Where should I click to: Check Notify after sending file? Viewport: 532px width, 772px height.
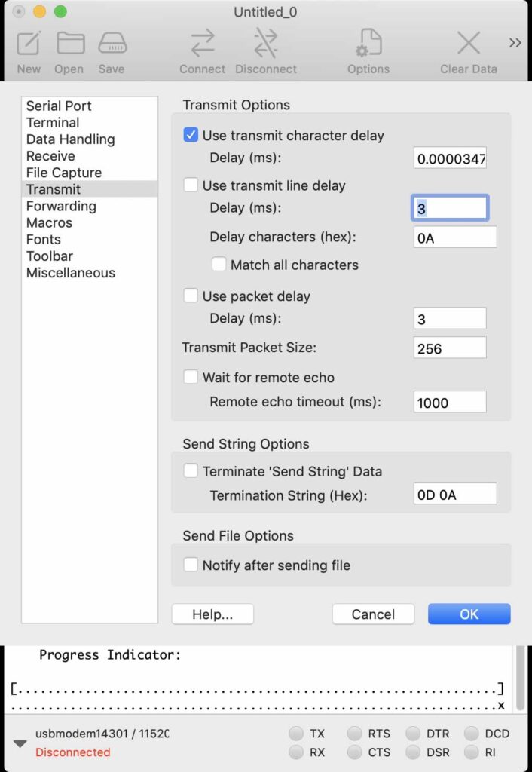point(191,565)
